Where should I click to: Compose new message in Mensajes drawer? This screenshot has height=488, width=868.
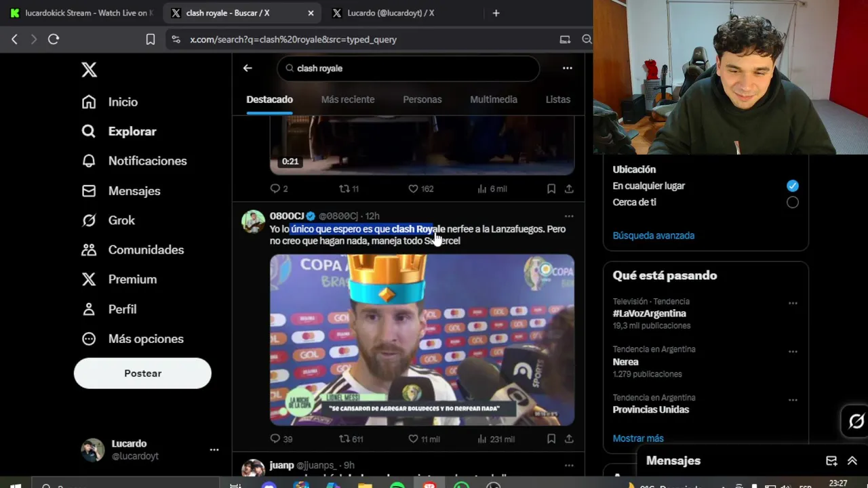(x=831, y=461)
